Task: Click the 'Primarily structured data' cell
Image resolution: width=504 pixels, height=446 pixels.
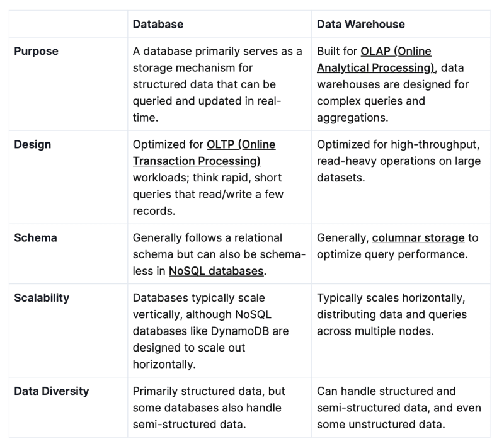Action: 219,408
